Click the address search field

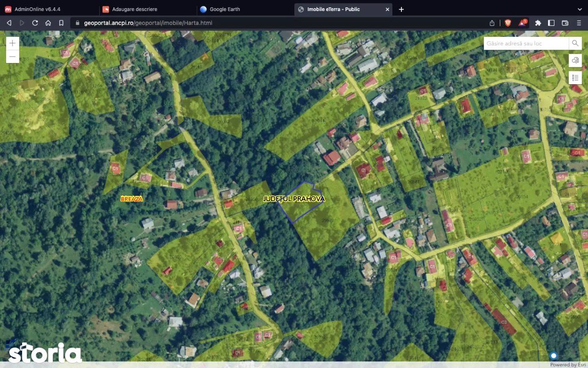tap(526, 43)
